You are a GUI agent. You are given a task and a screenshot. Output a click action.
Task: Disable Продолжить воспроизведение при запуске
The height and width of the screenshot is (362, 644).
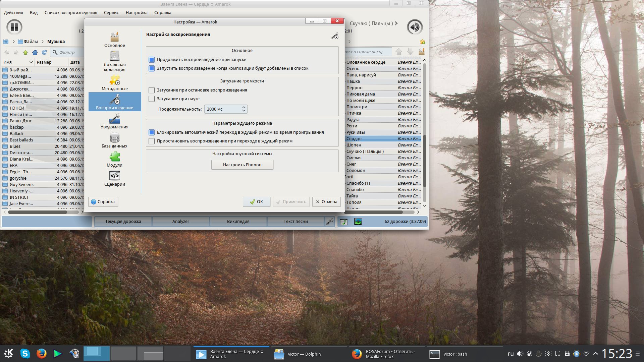152,60
